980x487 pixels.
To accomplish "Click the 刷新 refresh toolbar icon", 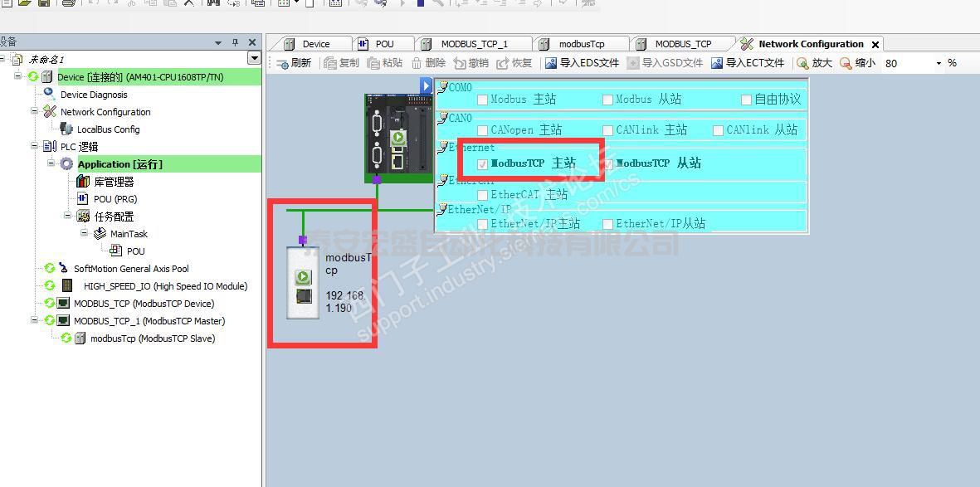I will 282,64.
